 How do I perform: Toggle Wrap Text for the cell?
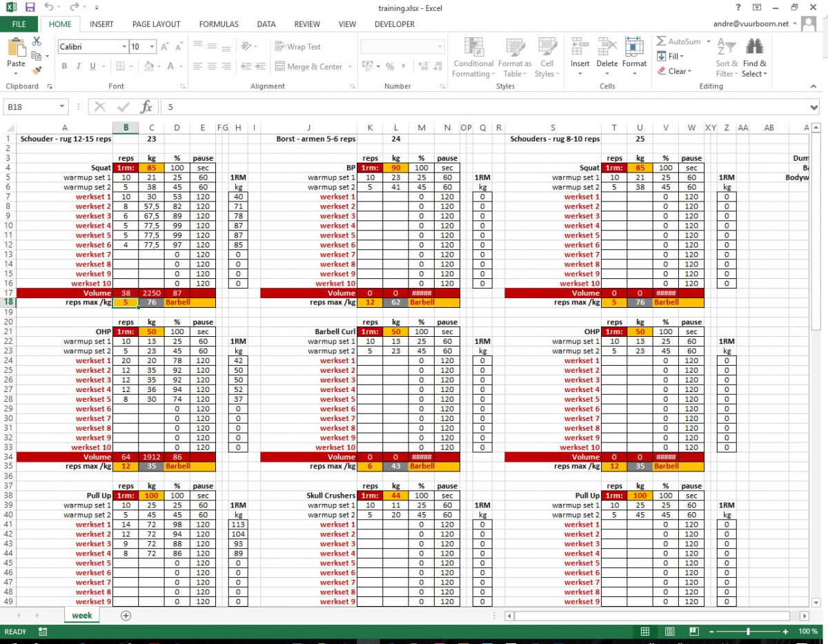[298, 47]
